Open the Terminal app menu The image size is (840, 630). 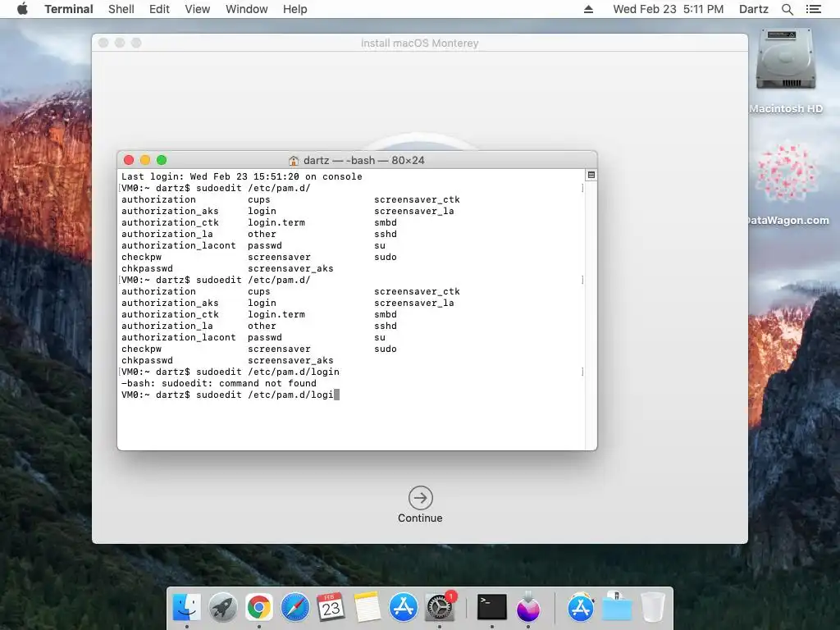click(69, 9)
